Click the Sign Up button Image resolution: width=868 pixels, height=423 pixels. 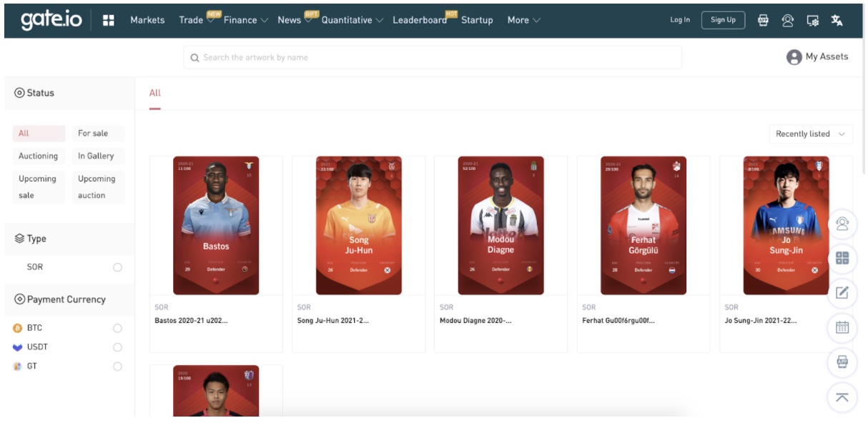tap(723, 20)
